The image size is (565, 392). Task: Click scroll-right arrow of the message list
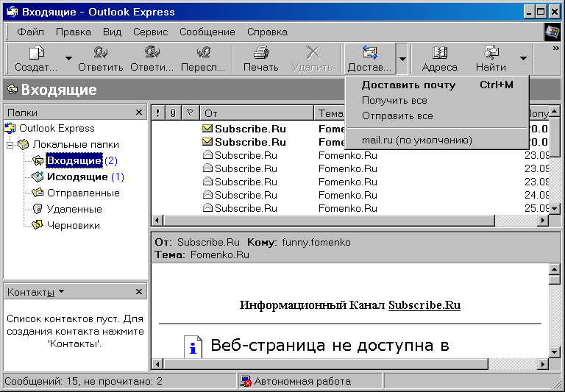point(544,220)
